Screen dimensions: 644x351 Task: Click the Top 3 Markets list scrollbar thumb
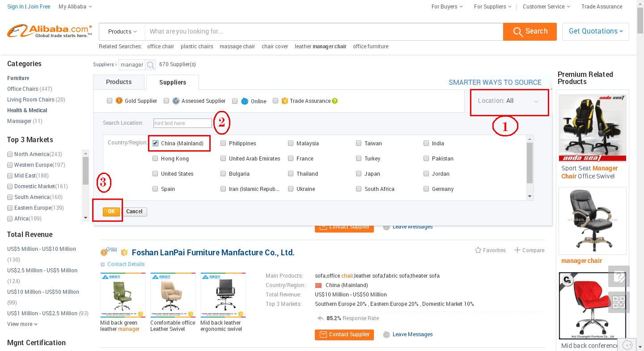[86, 171]
